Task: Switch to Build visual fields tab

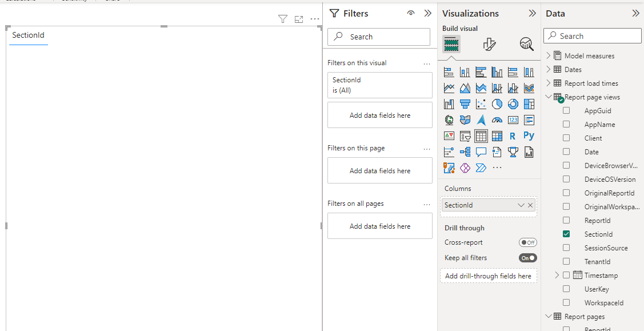Action: [451, 44]
